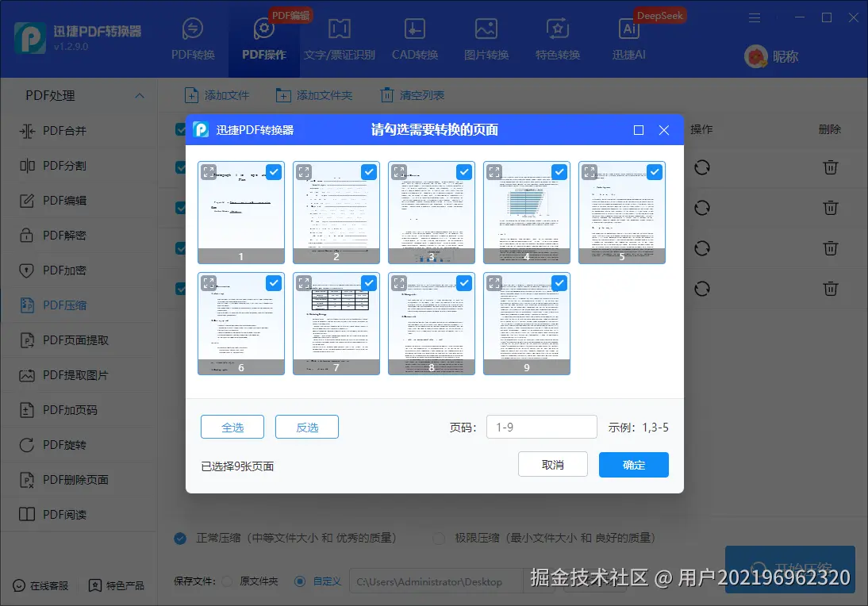Select PDF解密 in the sidebar
Image resolution: width=868 pixels, height=606 pixels.
pyautogui.click(x=79, y=236)
